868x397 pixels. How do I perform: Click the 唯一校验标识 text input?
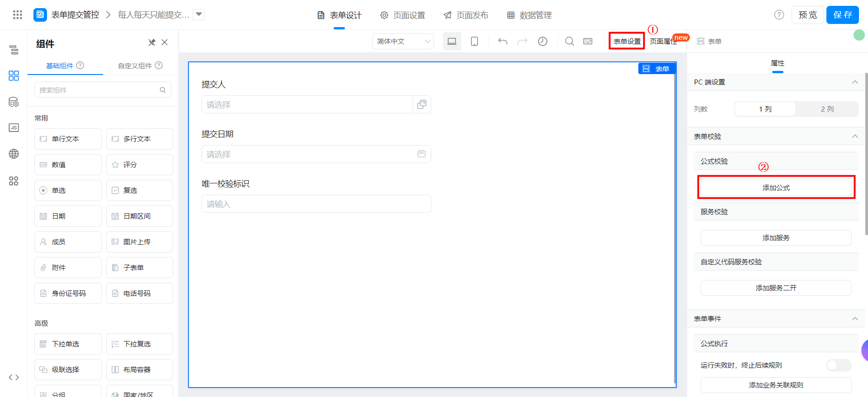pos(316,204)
